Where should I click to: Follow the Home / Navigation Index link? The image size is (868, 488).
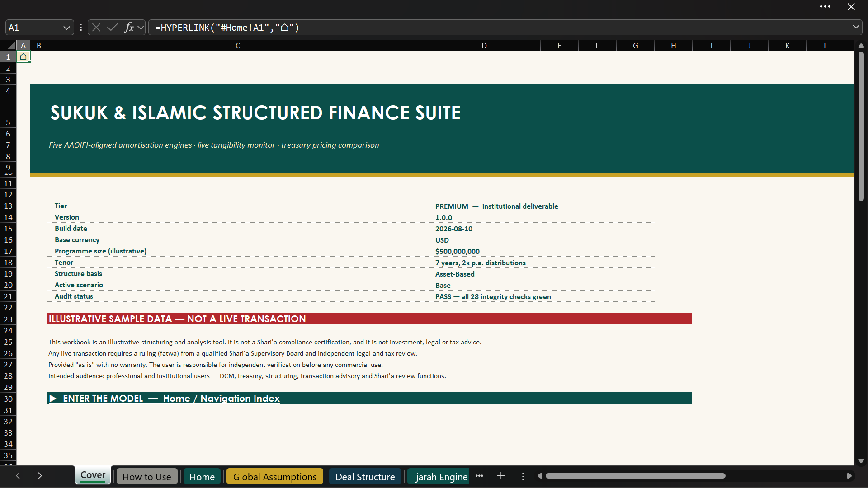pyautogui.click(x=222, y=399)
